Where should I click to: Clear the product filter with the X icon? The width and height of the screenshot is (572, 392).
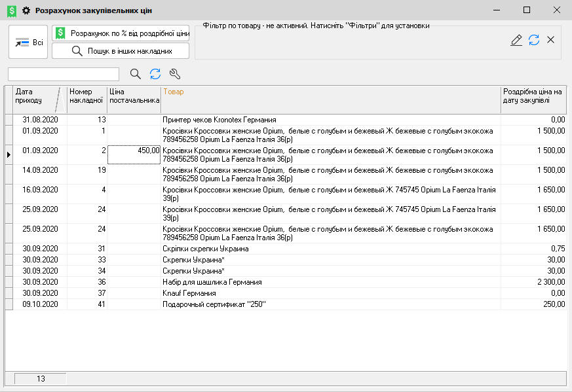550,40
